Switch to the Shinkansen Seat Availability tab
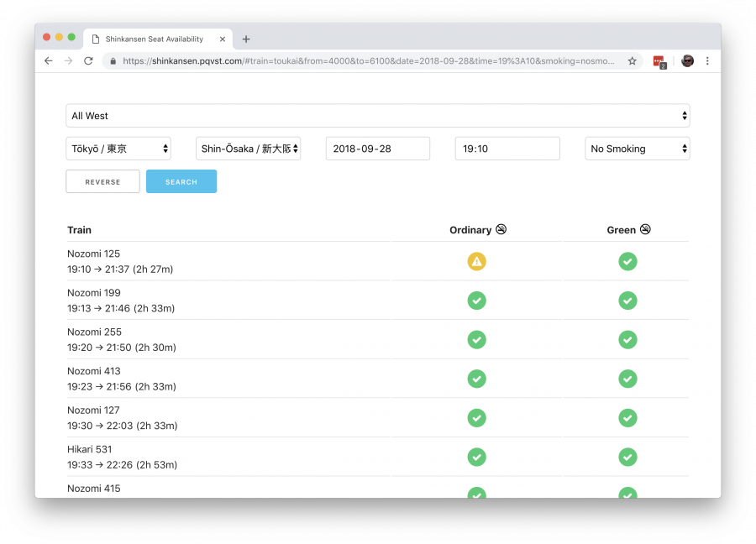 [x=155, y=39]
